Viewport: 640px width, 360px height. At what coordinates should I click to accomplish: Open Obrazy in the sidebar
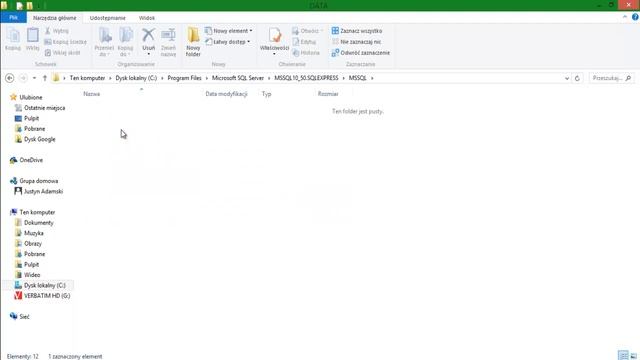pyautogui.click(x=33, y=244)
